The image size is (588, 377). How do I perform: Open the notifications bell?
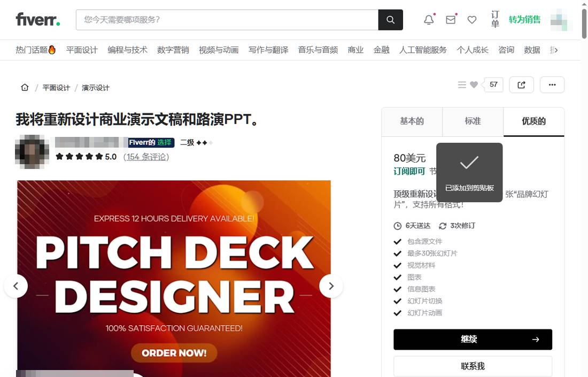(429, 20)
